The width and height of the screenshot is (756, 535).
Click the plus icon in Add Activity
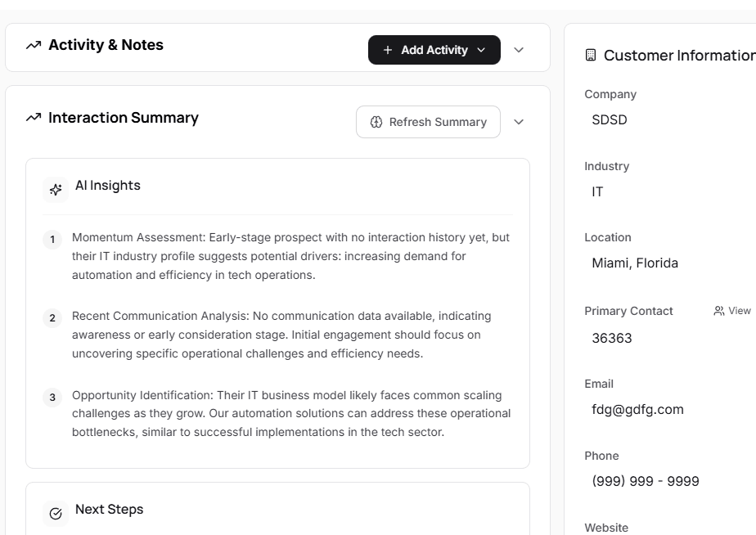point(388,50)
